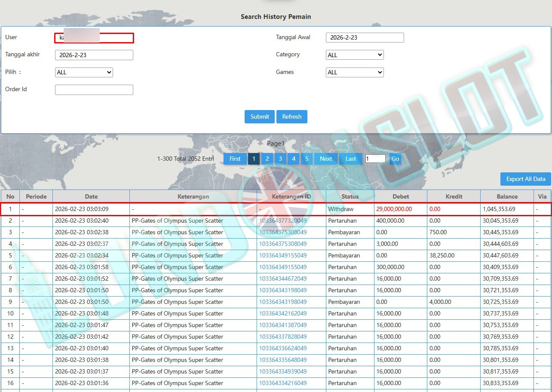This screenshot has width=552, height=392.
Task: Click the page number entry box
Action: coord(375,159)
